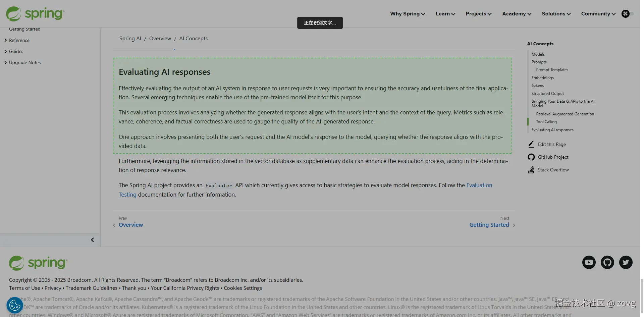Click the previous page chevron arrow

pyautogui.click(x=114, y=225)
